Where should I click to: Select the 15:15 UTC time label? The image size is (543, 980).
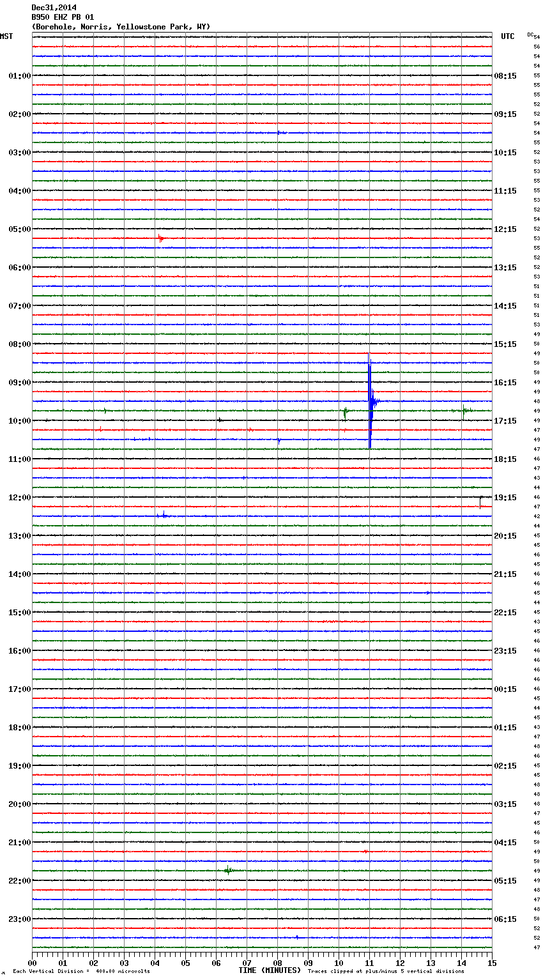[x=505, y=344]
